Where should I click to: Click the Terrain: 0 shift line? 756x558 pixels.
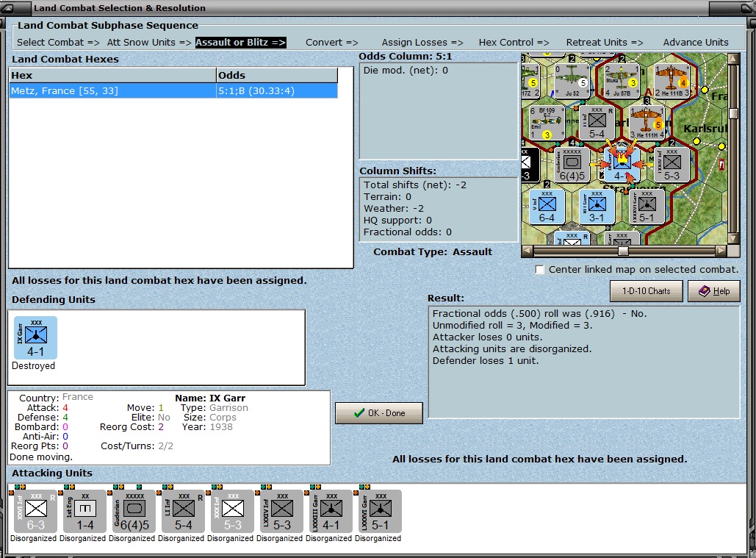point(387,197)
